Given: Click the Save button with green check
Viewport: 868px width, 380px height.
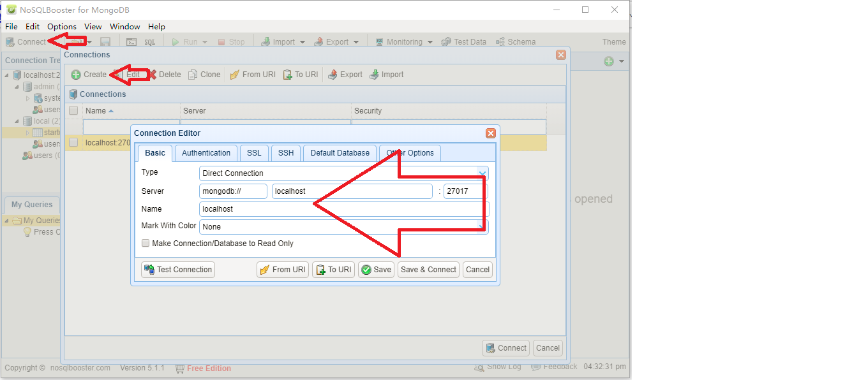Looking at the screenshot, I should coord(376,270).
